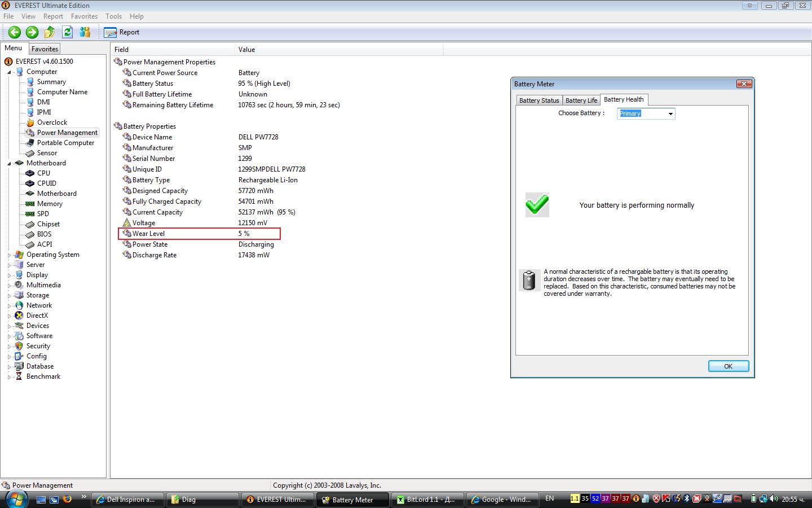Click the users icon in the toolbar

tap(85, 32)
